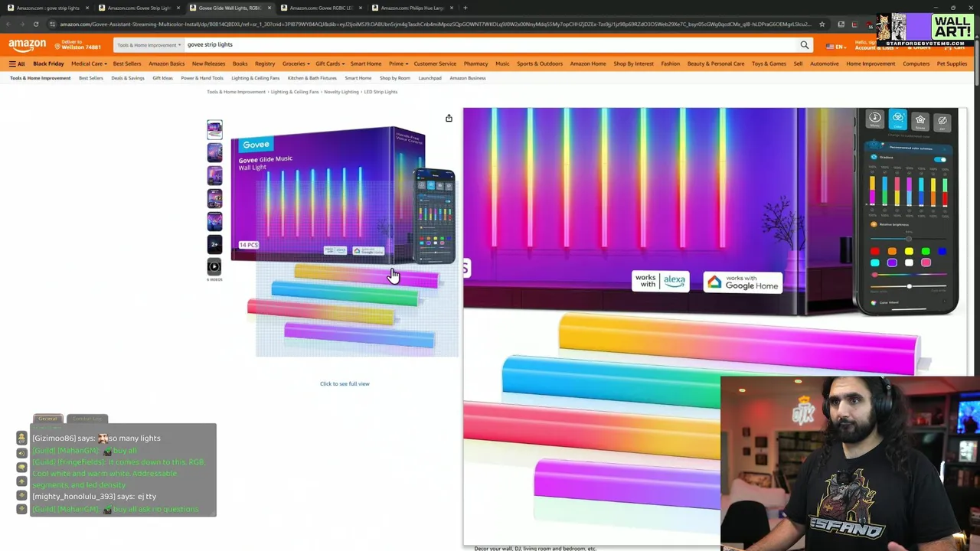Viewport: 980px width, 551px height.
Task: Expand the Gift Cards dropdown
Action: (x=330, y=64)
